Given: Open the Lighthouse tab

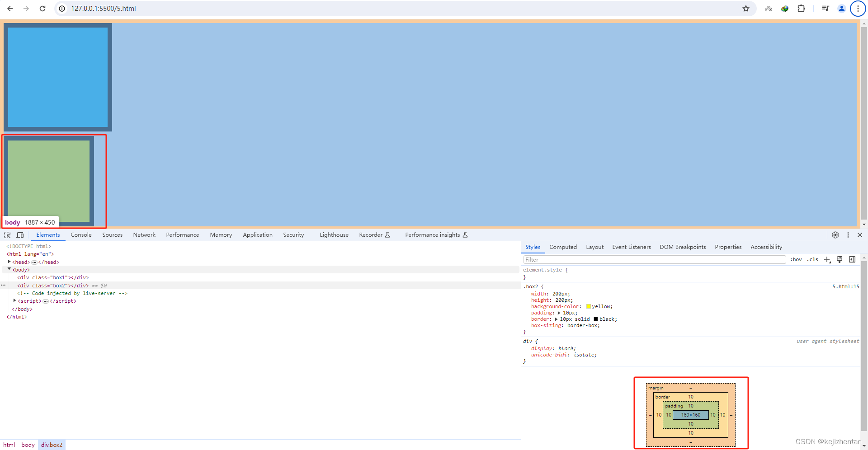Looking at the screenshot, I should pos(334,235).
